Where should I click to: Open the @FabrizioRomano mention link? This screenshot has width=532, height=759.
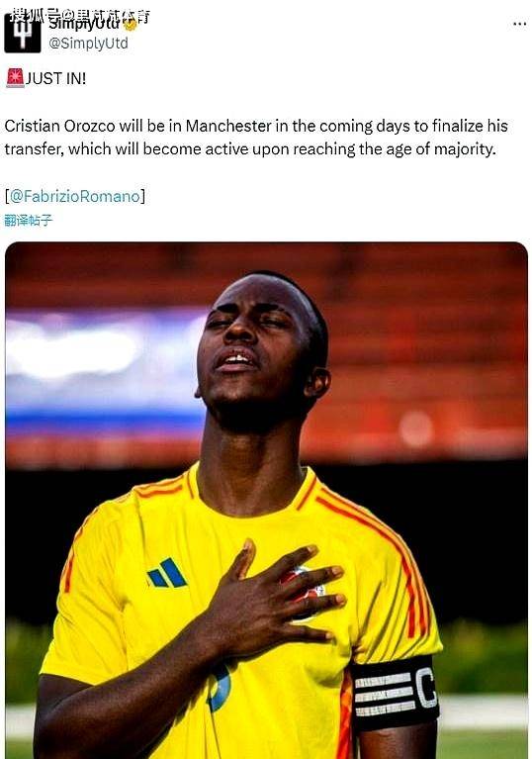[x=75, y=196]
